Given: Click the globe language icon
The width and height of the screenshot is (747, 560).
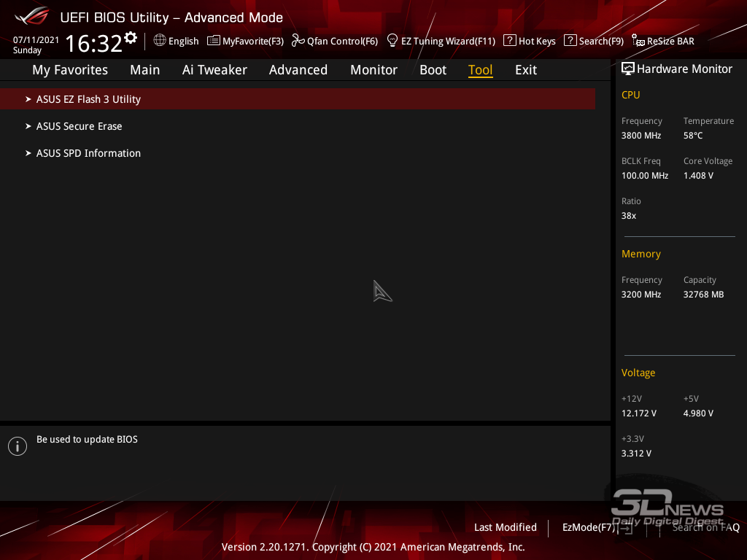Looking at the screenshot, I should coord(160,41).
